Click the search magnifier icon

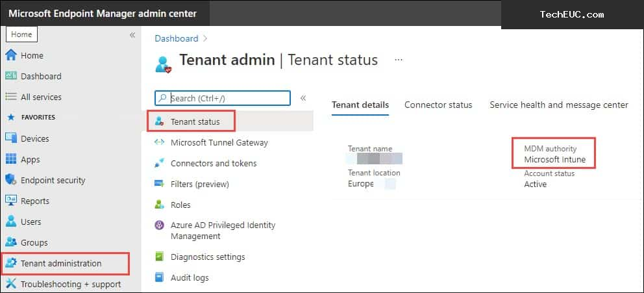(x=163, y=98)
